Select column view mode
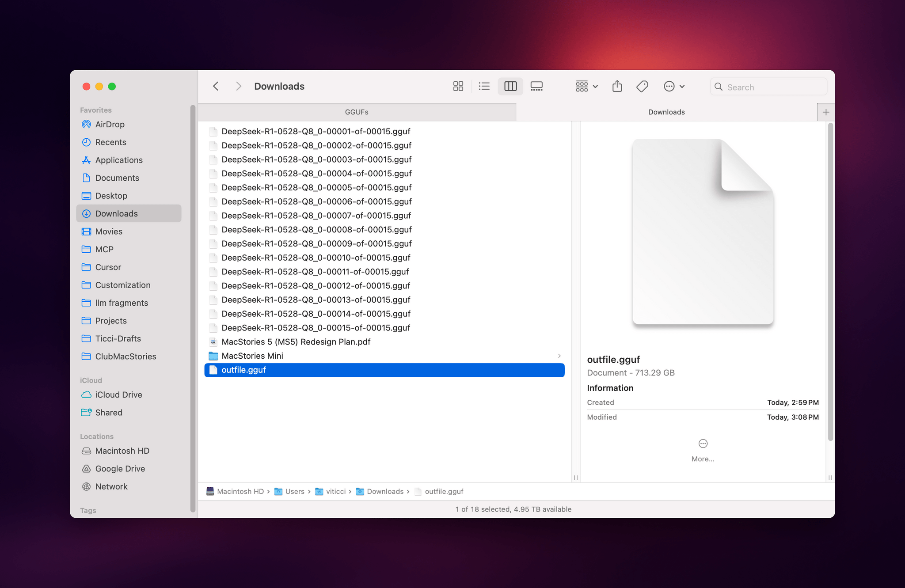 pyautogui.click(x=510, y=86)
